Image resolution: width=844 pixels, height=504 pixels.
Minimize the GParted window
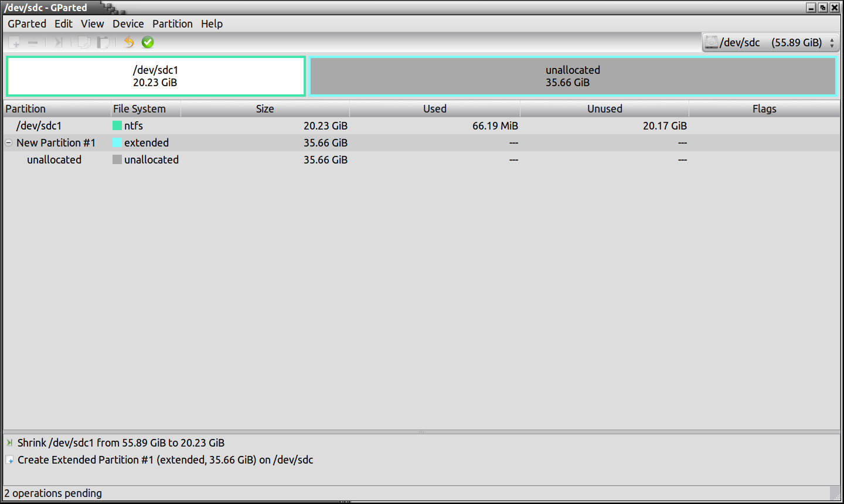point(811,8)
